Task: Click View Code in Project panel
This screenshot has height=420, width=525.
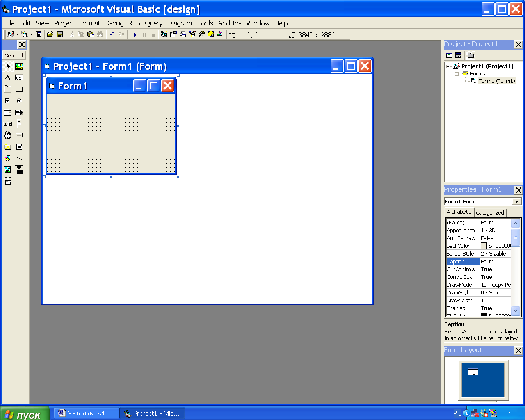Action: pyautogui.click(x=449, y=55)
